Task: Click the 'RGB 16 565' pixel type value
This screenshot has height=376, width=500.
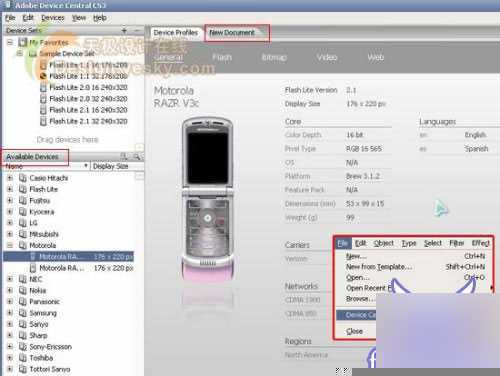Action: pyautogui.click(x=364, y=149)
